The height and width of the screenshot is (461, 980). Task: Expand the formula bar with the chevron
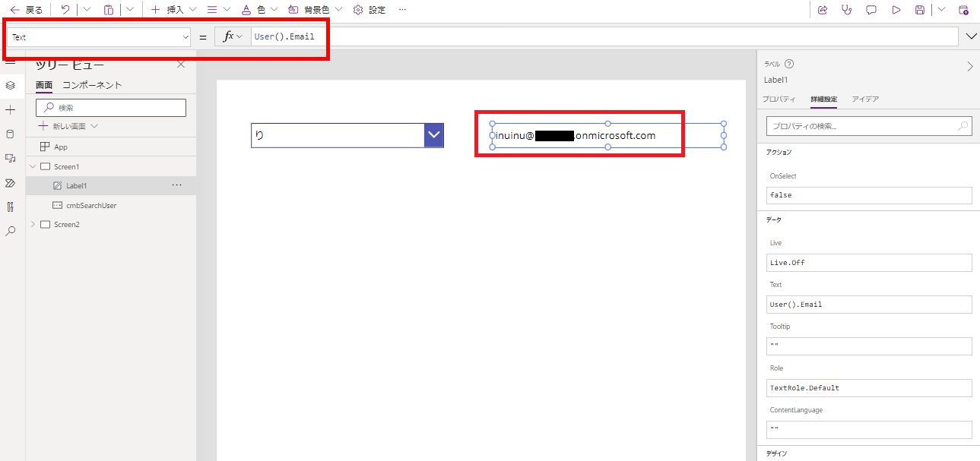970,36
